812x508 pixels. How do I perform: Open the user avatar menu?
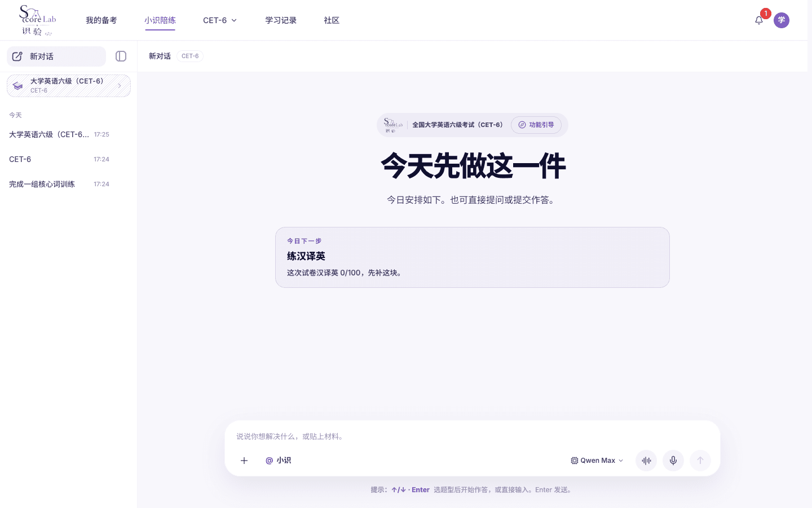(x=782, y=20)
